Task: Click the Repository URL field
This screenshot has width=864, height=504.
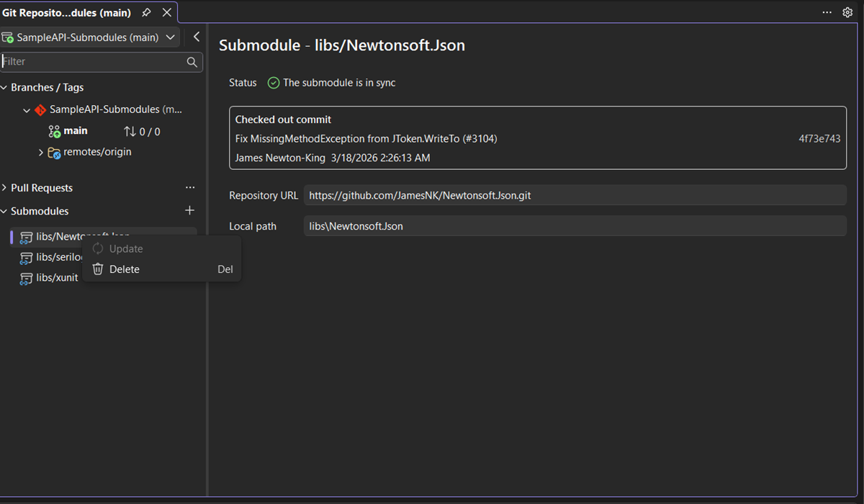Action: 575,195
